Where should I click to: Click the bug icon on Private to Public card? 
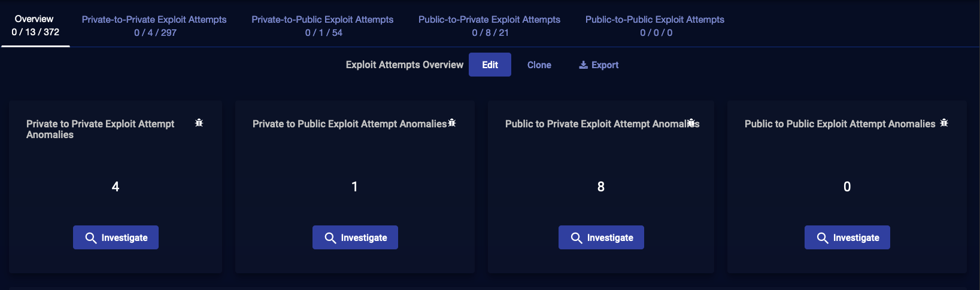(452, 123)
